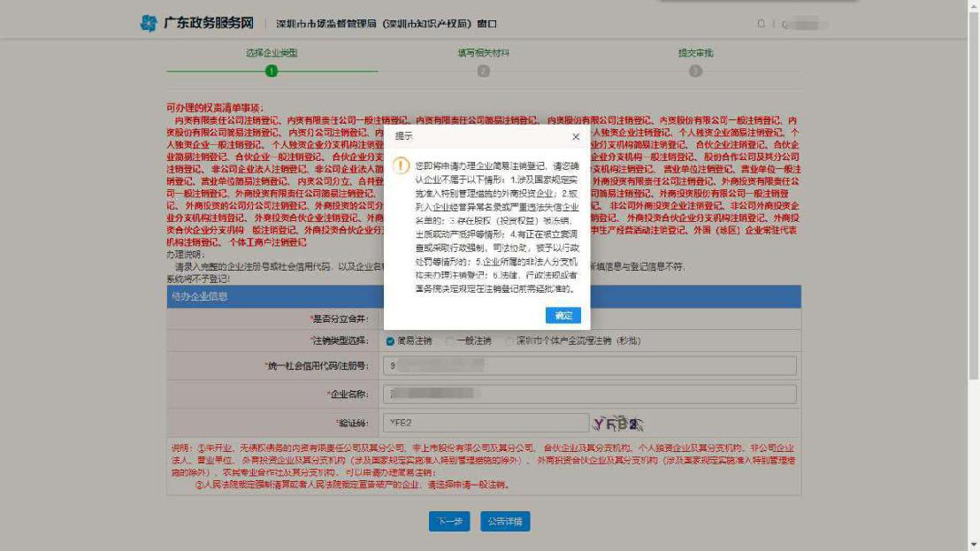This screenshot has height=551, width=980.
Task: Click the orange warning icon in the dialog
Action: point(402,165)
